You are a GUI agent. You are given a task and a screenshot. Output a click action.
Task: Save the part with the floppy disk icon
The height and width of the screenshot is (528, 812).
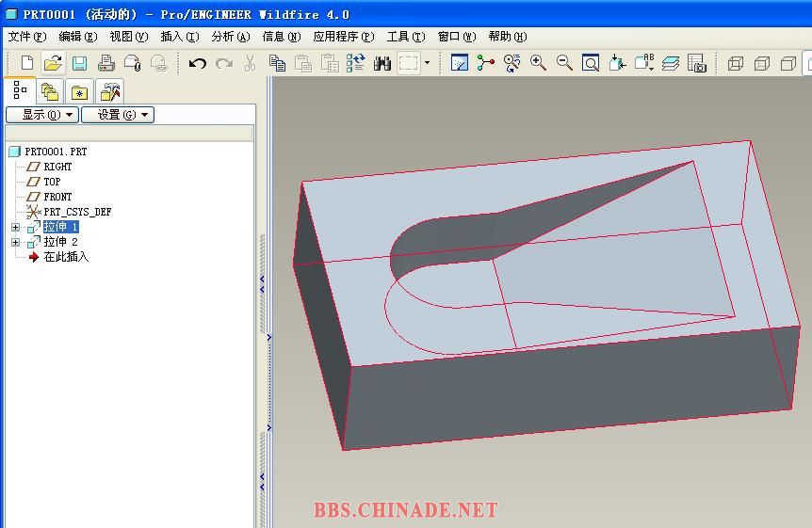(79, 63)
